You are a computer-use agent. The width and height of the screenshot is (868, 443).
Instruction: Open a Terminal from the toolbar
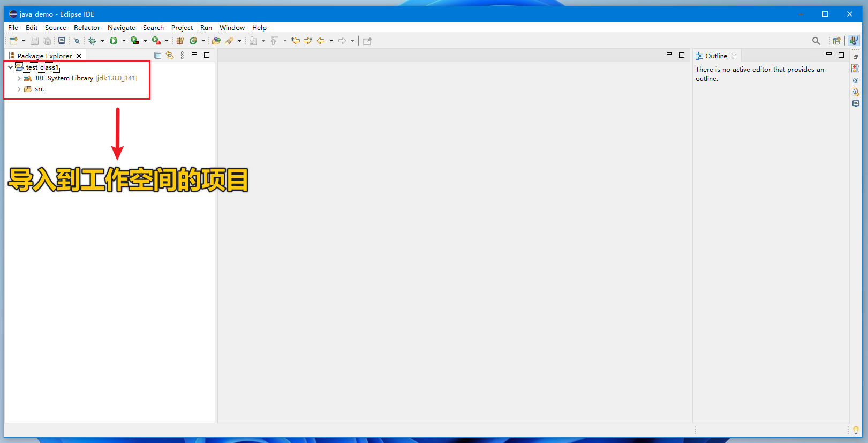(62, 41)
